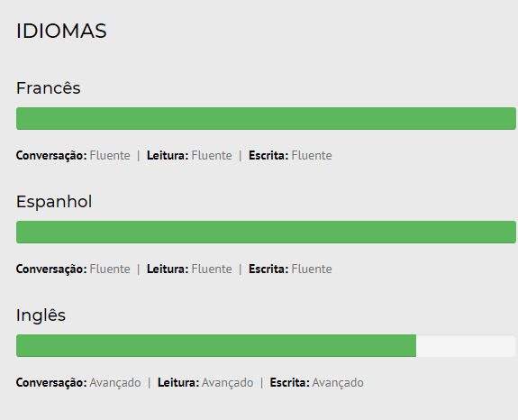Click Fluente next to Francês Conversação
Viewport: 518px width, 420px height.
[110, 156]
